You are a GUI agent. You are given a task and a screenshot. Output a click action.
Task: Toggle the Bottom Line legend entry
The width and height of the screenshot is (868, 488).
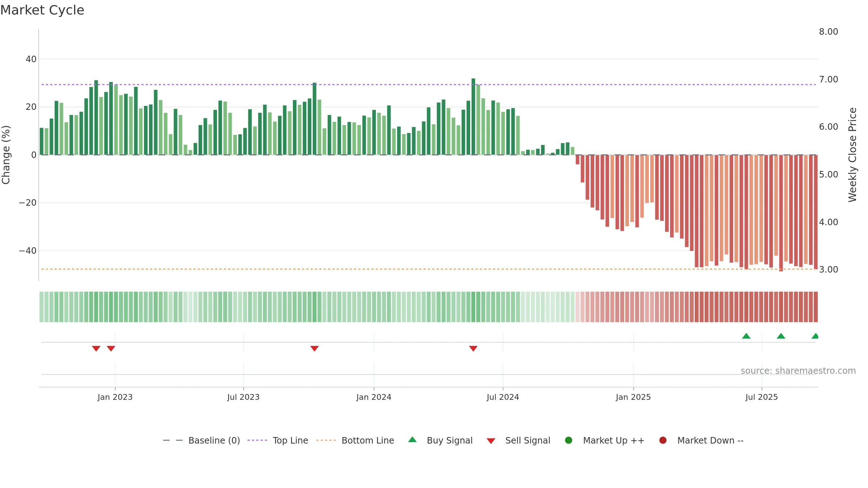[355, 440]
